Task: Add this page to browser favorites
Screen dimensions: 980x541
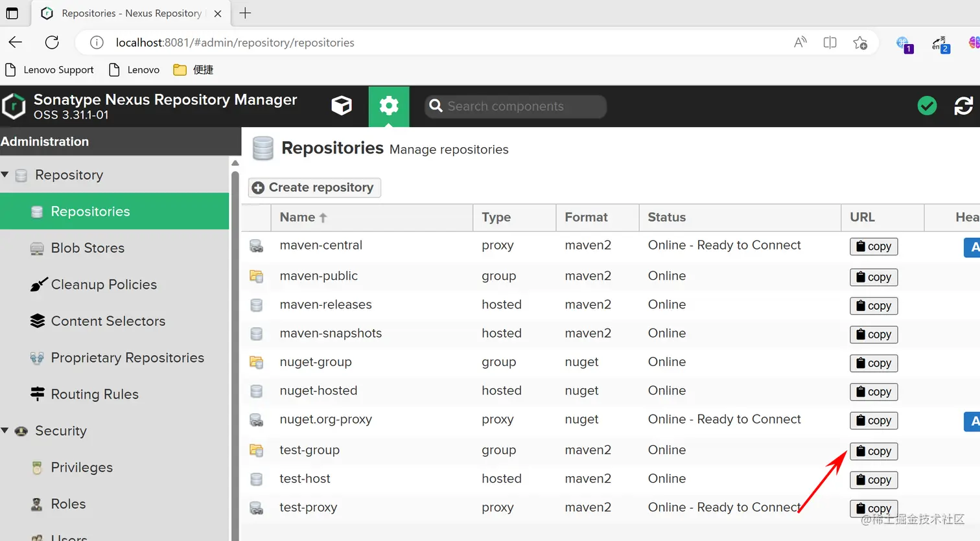Action: coord(860,43)
